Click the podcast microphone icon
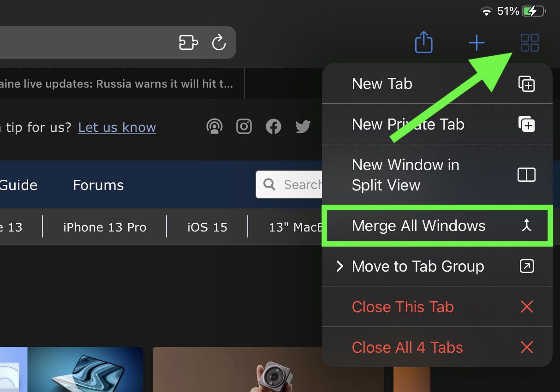The width and height of the screenshot is (560, 392). 214,126
